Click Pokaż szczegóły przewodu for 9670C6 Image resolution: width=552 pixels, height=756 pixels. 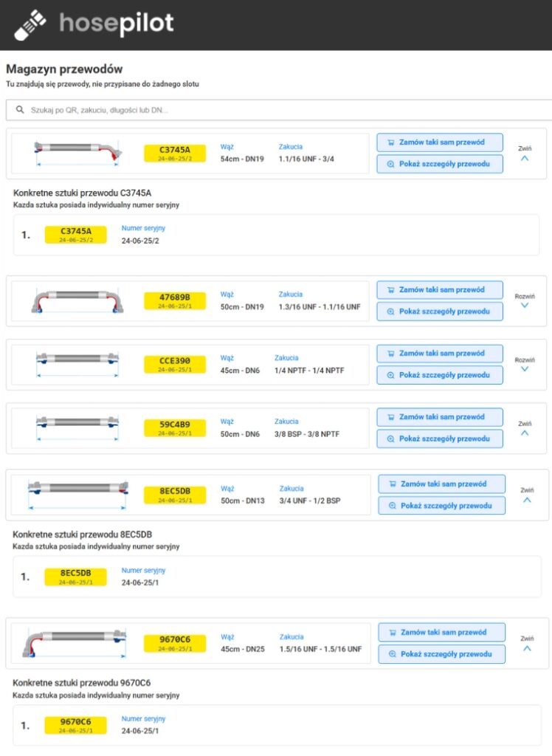click(x=441, y=653)
